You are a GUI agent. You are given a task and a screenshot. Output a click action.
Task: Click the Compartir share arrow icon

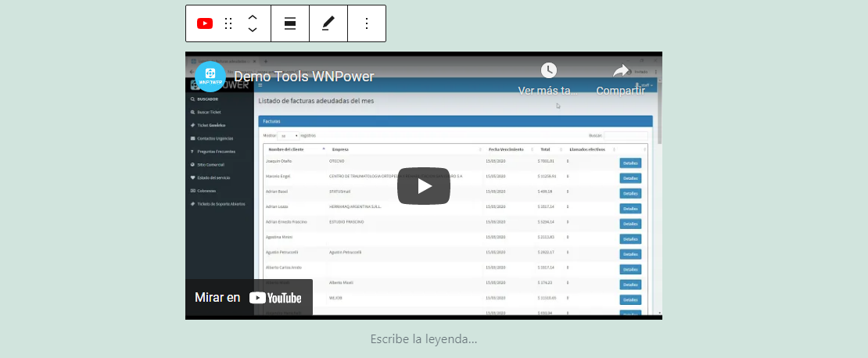(x=621, y=71)
